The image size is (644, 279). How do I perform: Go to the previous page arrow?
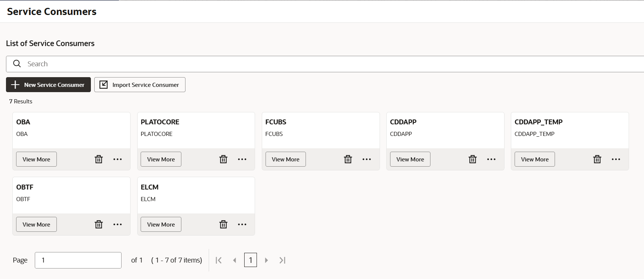(234, 260)
